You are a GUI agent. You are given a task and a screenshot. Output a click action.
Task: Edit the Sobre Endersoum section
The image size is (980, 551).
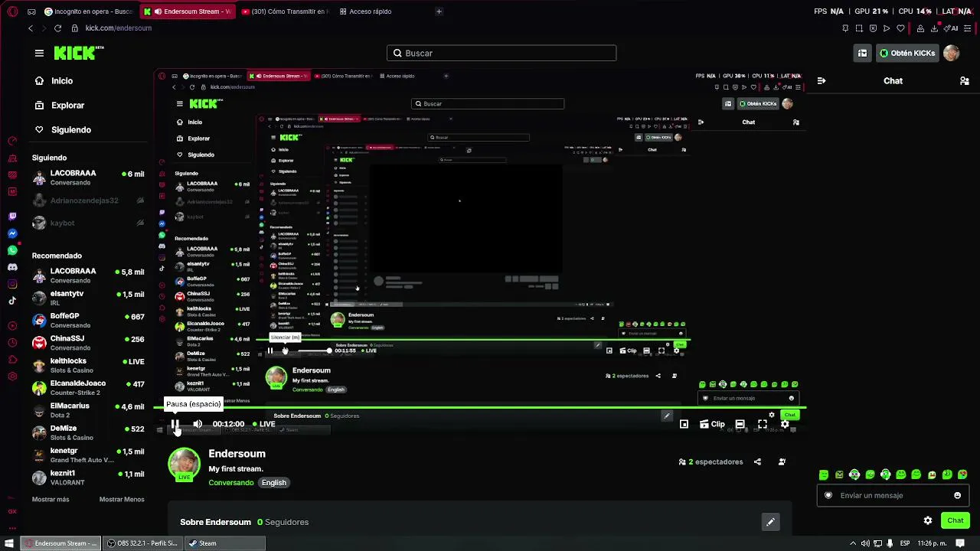coord(771,522)
